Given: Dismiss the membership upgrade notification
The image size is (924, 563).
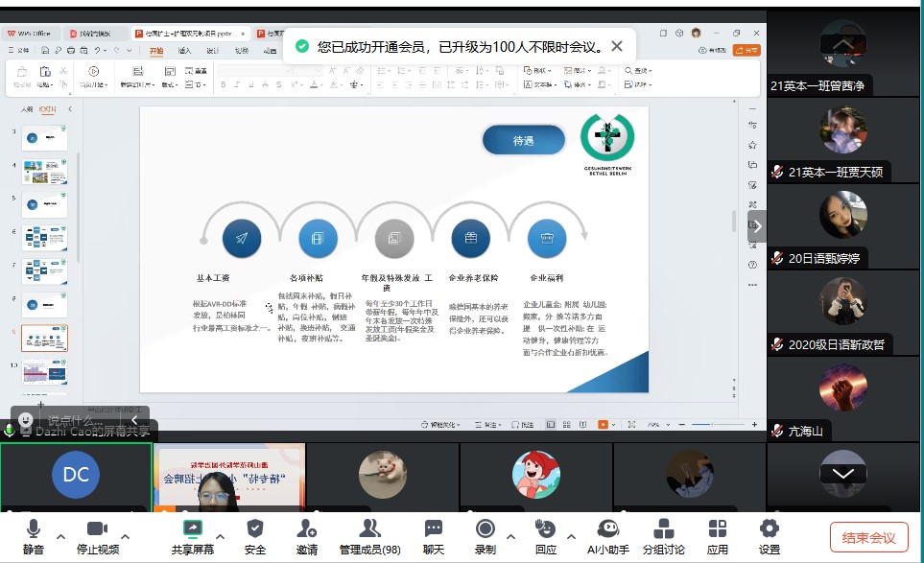Looking at the screenshot, I should (617, 45).
